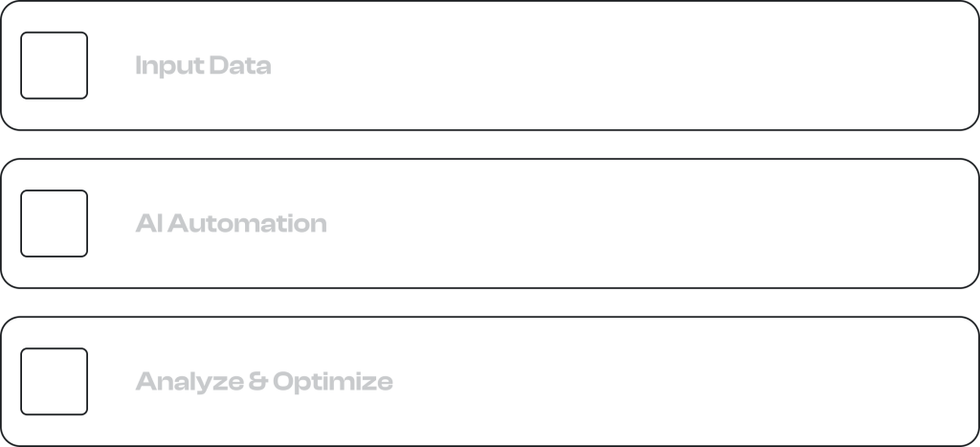Click the word "Automation" in the second card

pos(251,224)
